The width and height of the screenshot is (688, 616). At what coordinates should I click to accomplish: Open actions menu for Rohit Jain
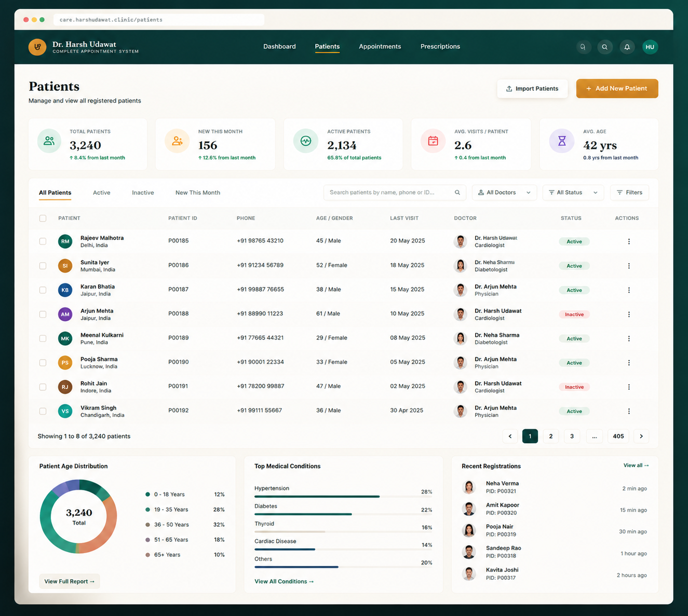click(629, 387)
